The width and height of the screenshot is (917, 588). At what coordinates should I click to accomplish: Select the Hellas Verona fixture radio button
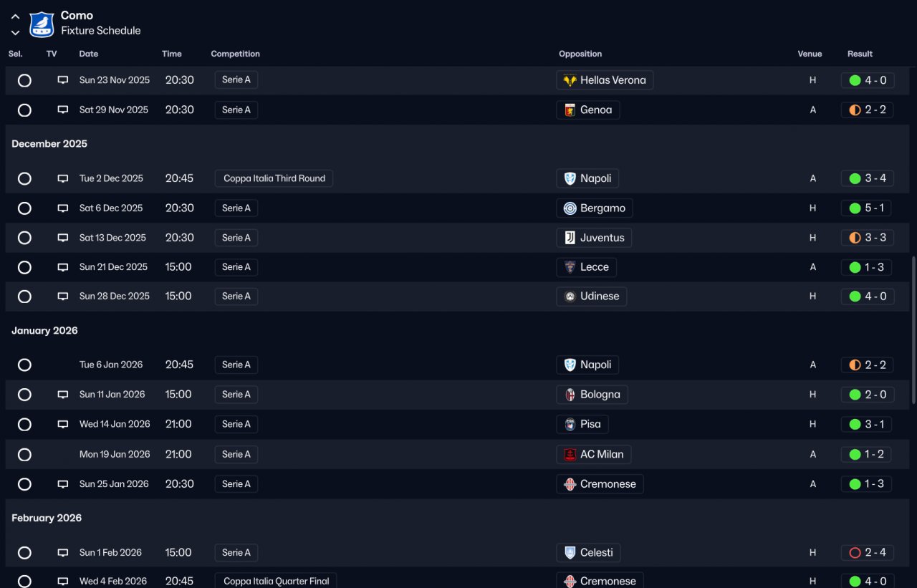[x=24, y=80]
